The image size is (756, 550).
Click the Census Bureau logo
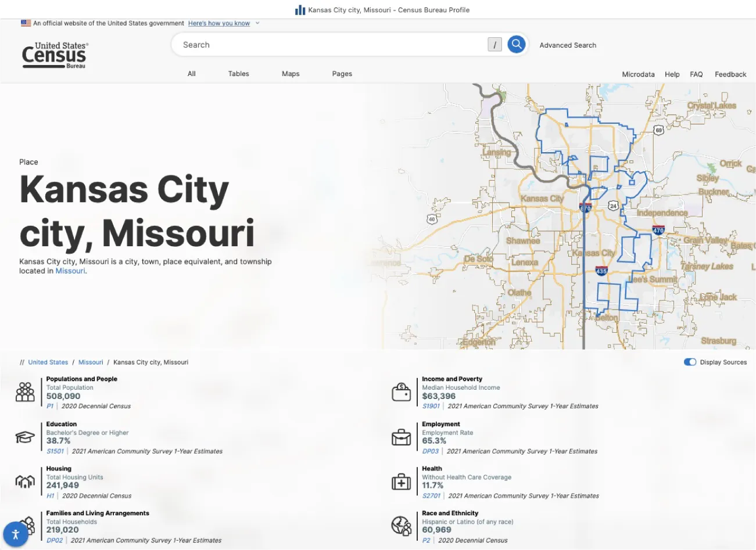point(54,55)
